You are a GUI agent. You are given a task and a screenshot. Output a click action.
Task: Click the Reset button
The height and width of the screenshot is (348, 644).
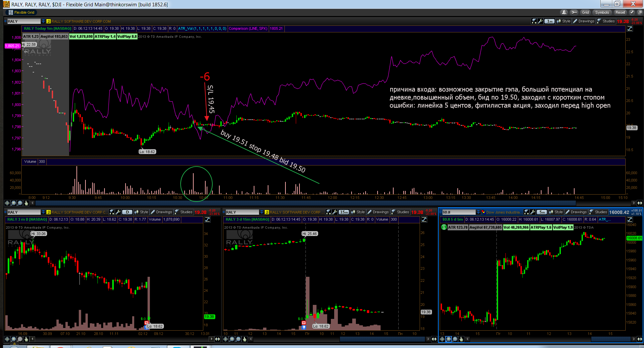620,12
